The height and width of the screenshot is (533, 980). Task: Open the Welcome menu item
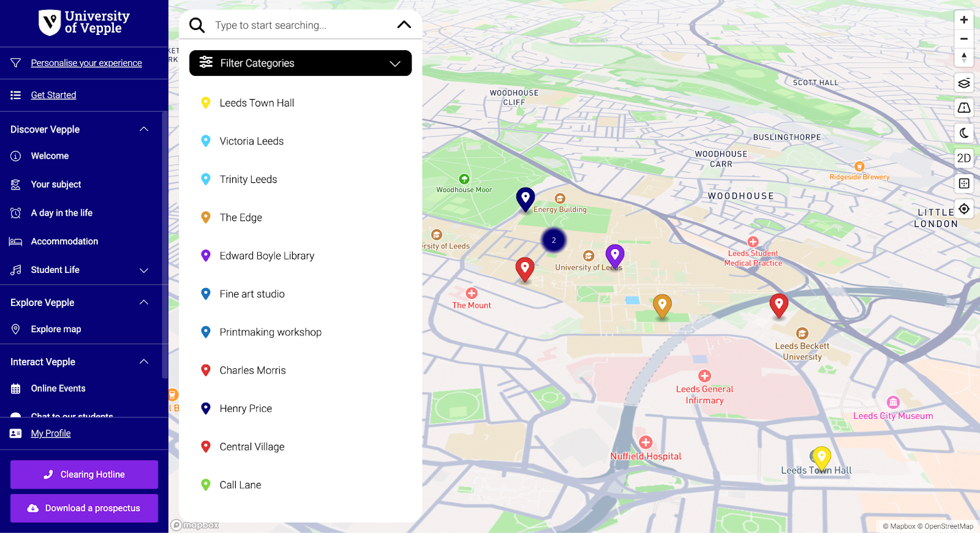50,156
